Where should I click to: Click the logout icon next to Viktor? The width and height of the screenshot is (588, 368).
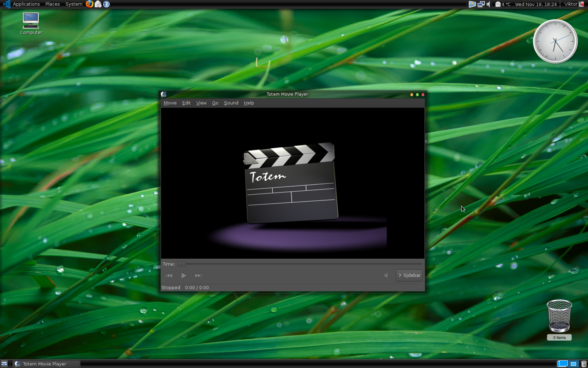click(582, 4)
